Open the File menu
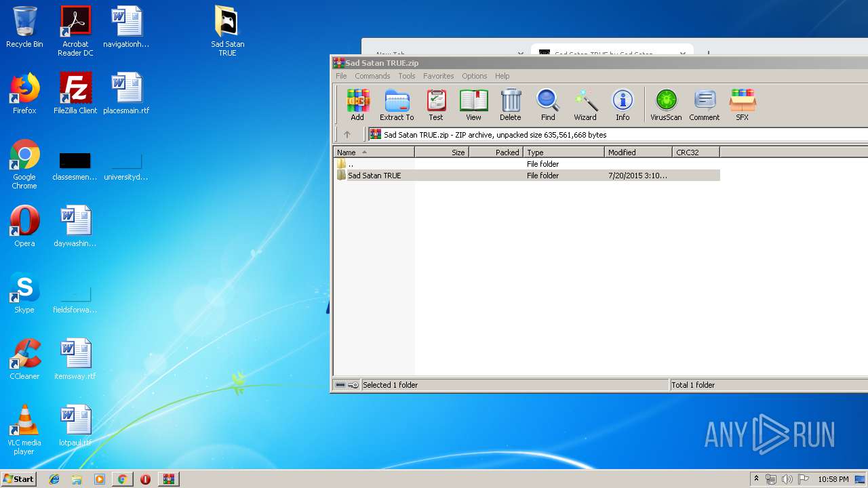 pos(341,76)
